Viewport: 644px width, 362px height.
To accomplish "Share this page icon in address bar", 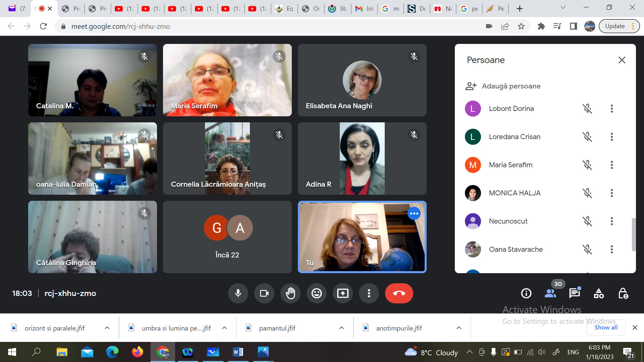I will (x=505, y=26).
